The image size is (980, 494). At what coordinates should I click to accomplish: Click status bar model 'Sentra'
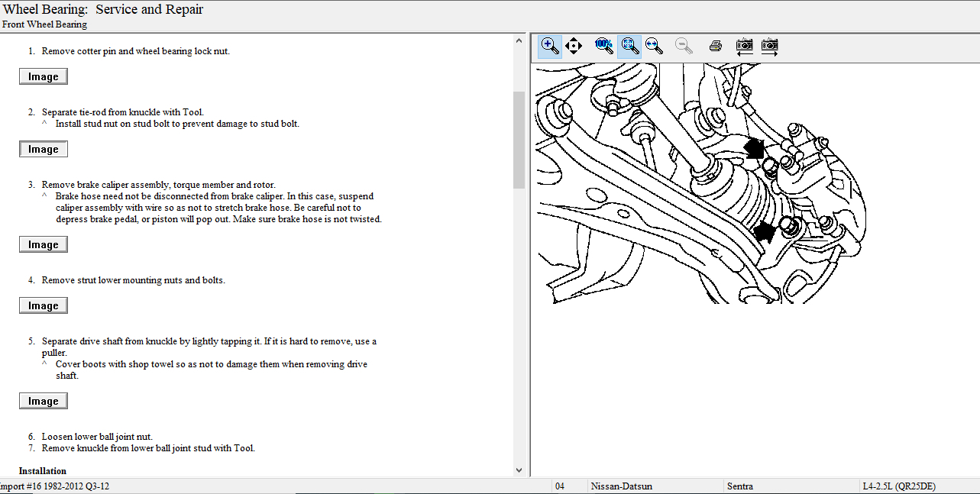740,486
